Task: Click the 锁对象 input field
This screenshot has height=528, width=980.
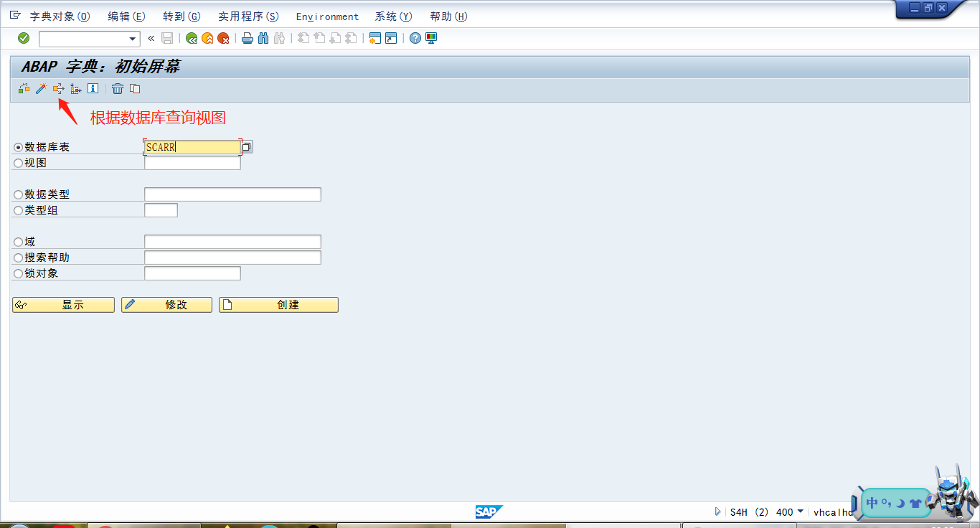Action: coord(192,273)
